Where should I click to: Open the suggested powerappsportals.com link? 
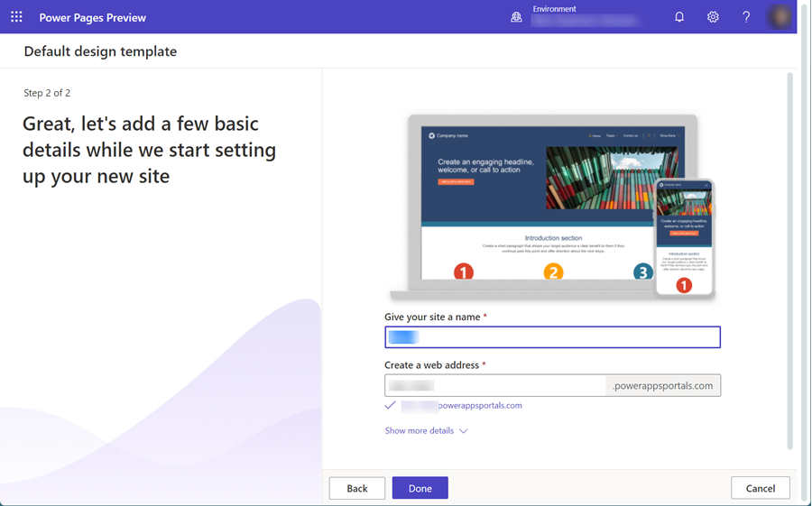click(461, 406)
